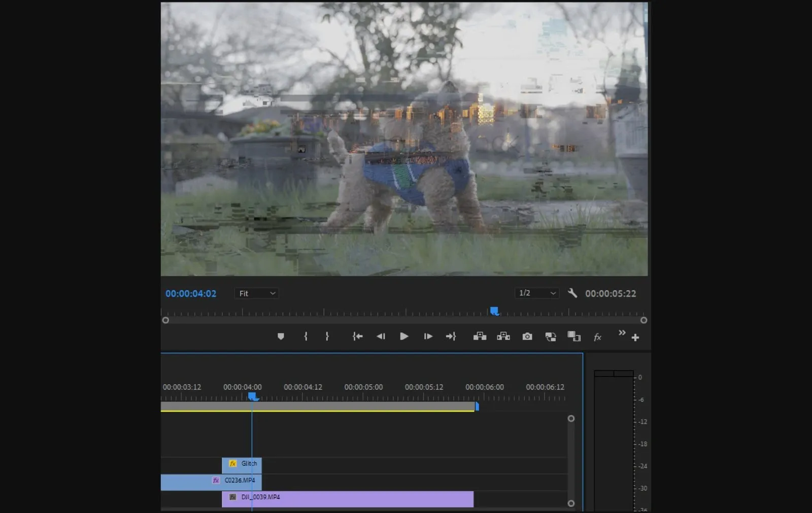Image resolution: width=812 pixels, height=513 pixels.
Task: Click the fx badge on the Glitch clip
Action: tap(232, 463)
